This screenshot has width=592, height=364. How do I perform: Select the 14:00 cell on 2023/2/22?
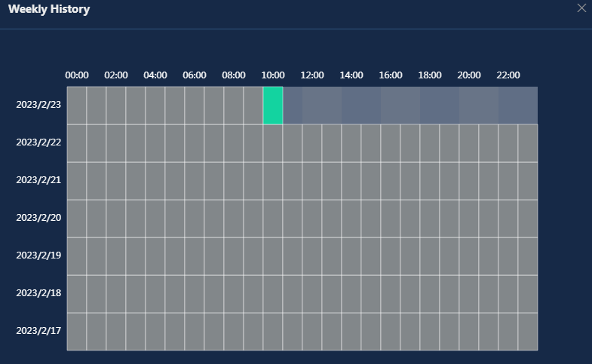click(x=351, y=143)
